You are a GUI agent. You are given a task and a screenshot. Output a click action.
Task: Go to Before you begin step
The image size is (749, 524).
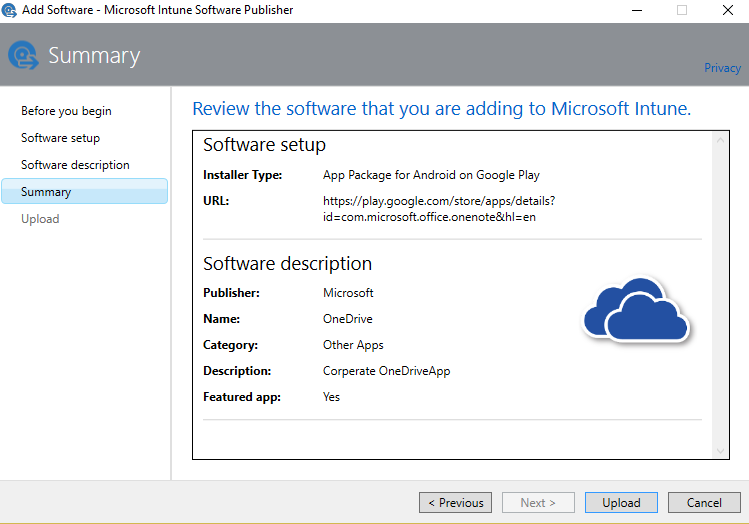pyautogui.click(x=66, y=111)
